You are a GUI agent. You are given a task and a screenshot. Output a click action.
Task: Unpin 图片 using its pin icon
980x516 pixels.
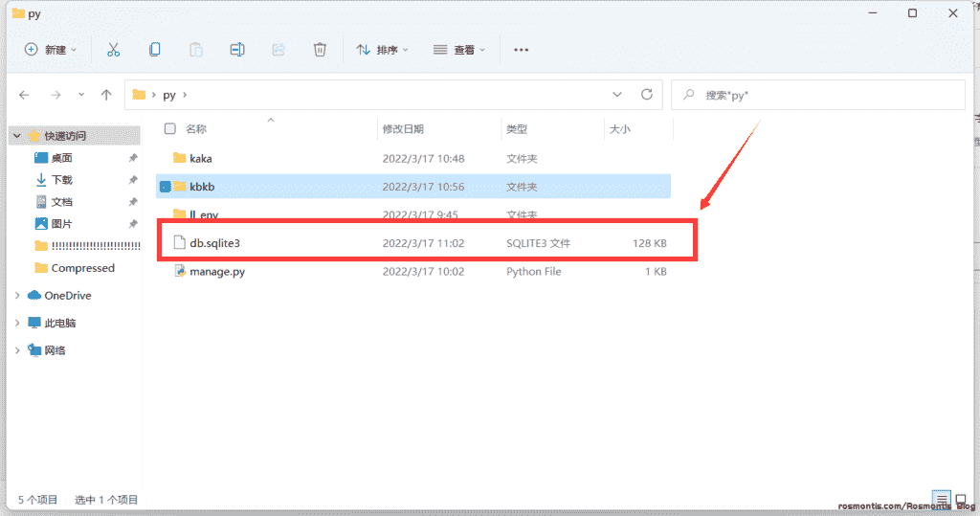click(133, 223)
